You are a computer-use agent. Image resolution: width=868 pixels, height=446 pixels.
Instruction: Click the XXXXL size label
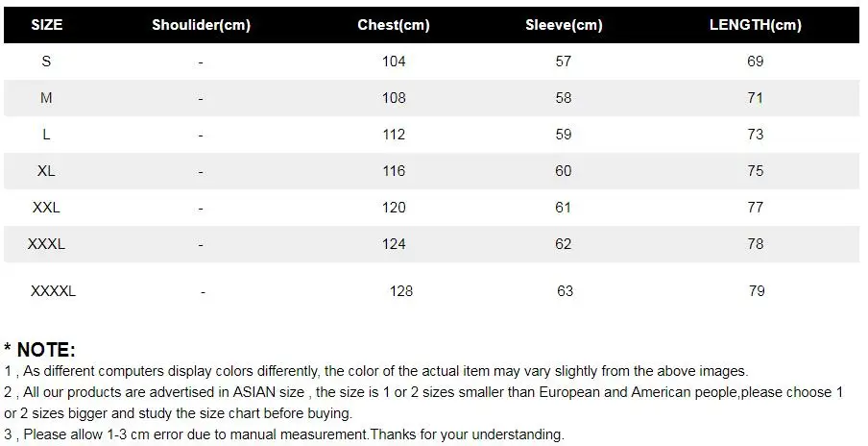click(53, 291)
